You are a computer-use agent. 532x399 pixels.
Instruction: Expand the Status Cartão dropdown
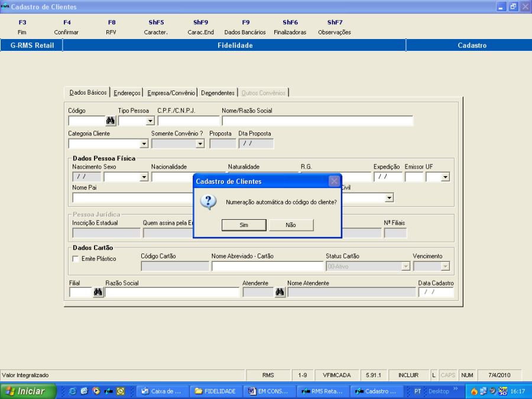406,267
